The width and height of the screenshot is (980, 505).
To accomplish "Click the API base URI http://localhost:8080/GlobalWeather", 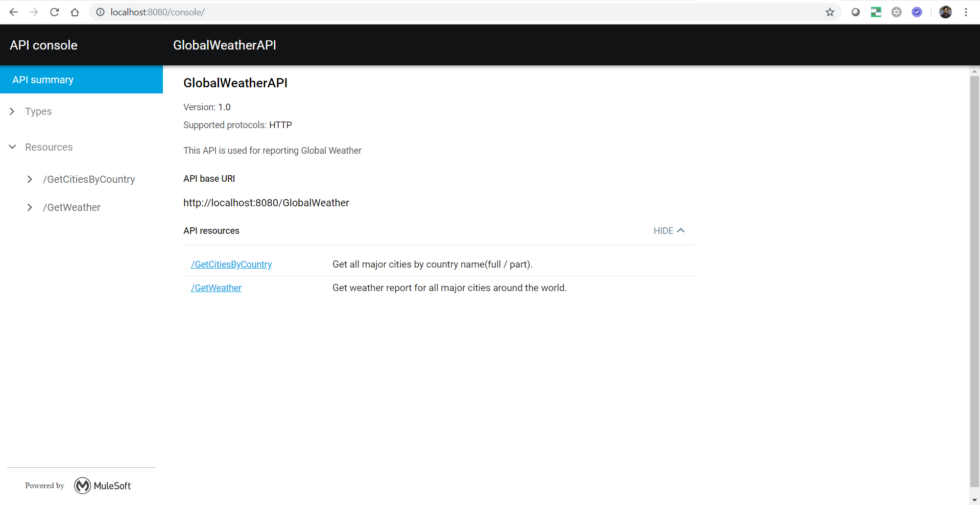I will click(x=266, y=203).
